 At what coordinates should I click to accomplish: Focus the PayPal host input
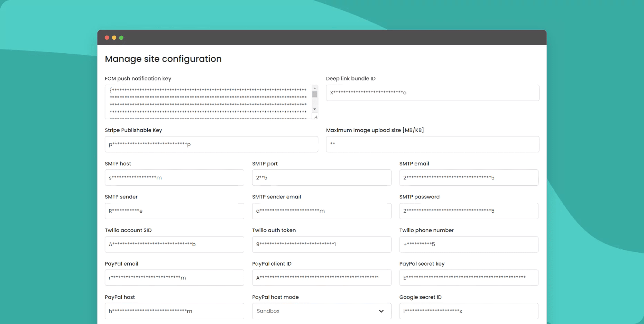pyautogui.click(x=174, y=311)
